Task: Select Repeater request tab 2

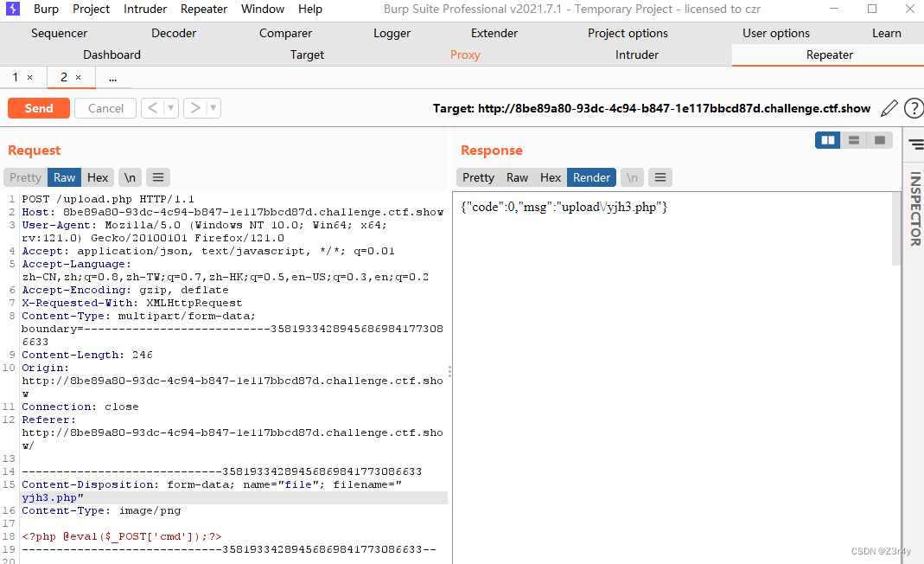Action: (64, 77)
